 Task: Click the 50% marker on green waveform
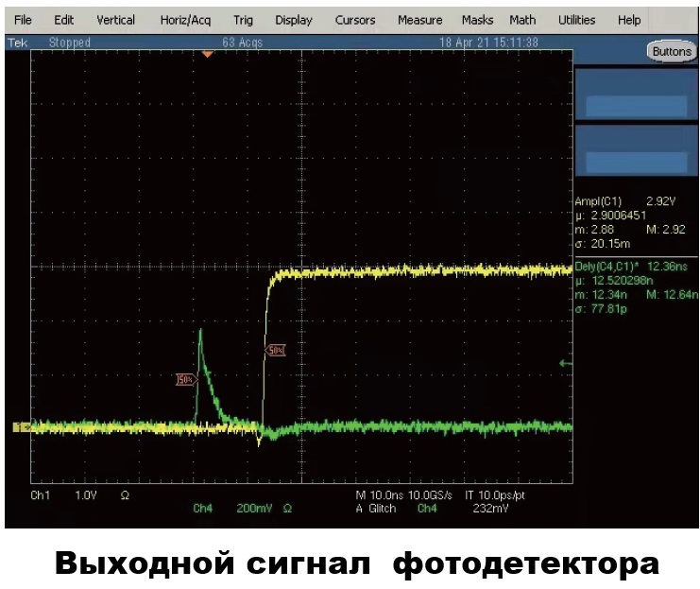coord(185,380)
